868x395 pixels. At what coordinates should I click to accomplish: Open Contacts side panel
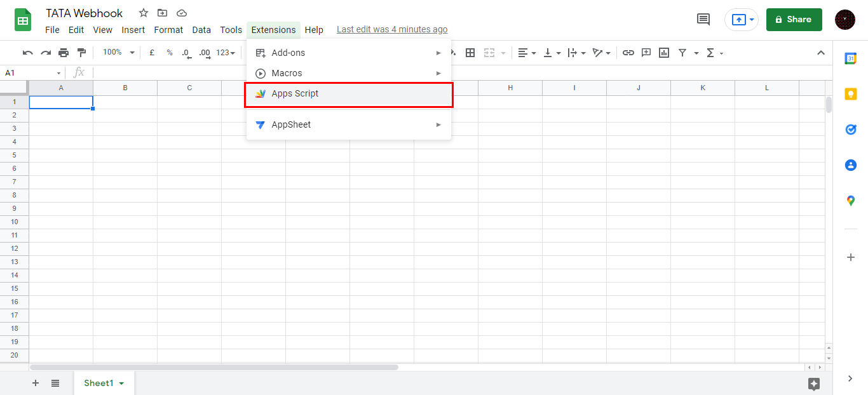point(850,165)
